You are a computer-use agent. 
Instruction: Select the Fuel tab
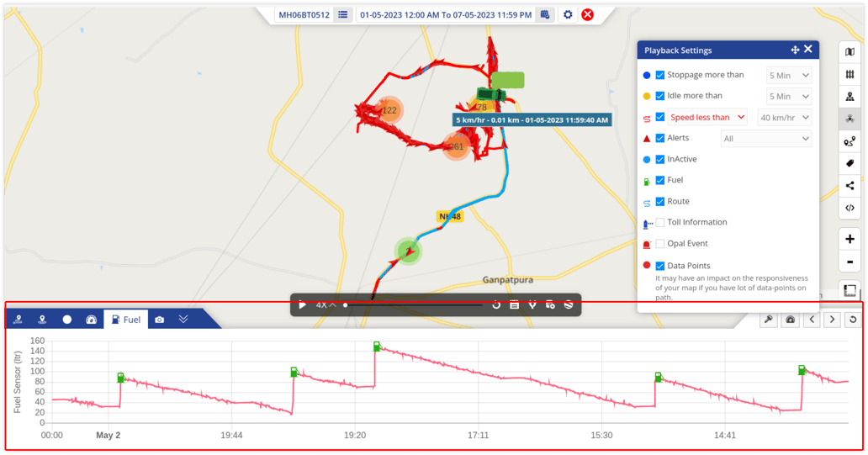124,320
